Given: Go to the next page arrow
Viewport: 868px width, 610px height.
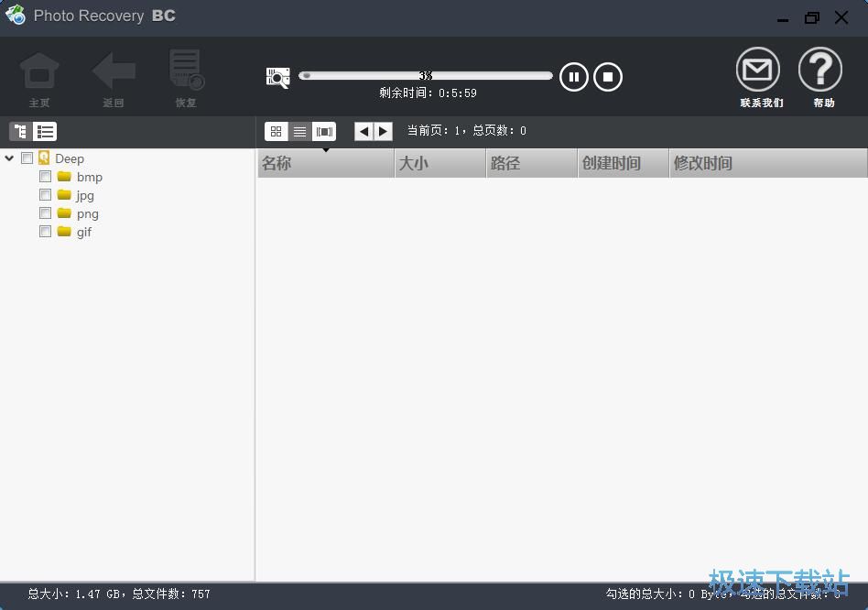Looking at the screenshot, I should point(383,131).
